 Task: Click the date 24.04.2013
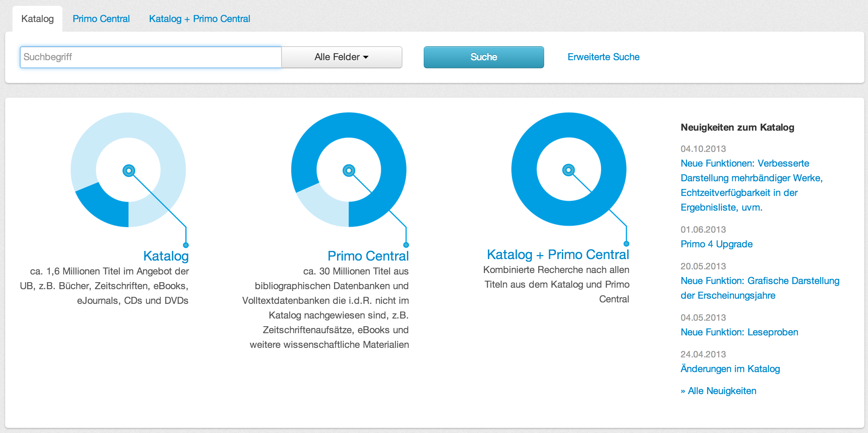tap(703, 354)
